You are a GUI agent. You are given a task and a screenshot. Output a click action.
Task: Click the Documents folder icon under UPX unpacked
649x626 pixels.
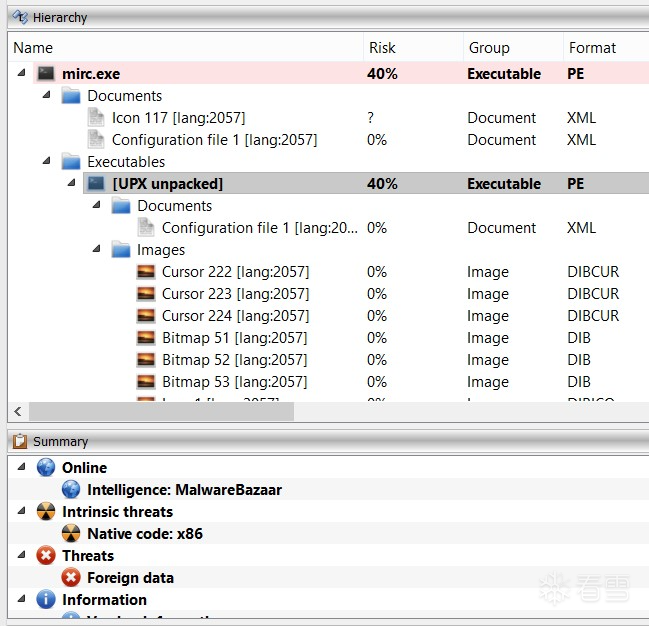[x=121, y=206]
